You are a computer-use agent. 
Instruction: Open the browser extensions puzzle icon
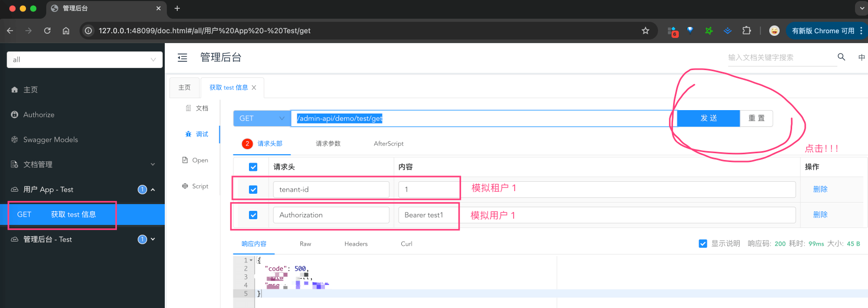[x=746, y=31]
